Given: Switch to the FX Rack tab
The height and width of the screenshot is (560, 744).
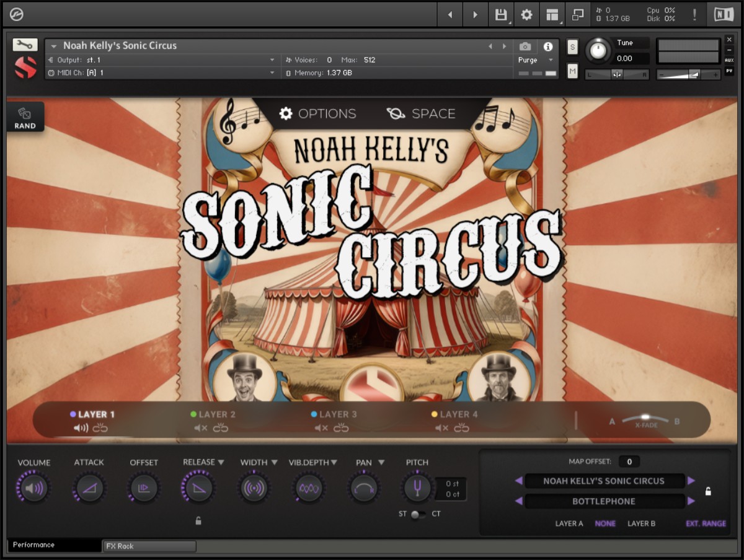Looking at the screenshot, I should [x=149, y=546].
